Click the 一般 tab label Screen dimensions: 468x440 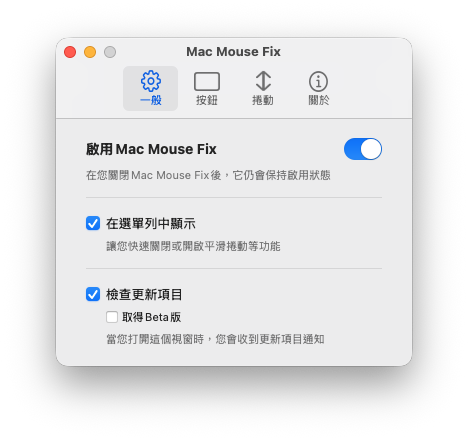151,100
